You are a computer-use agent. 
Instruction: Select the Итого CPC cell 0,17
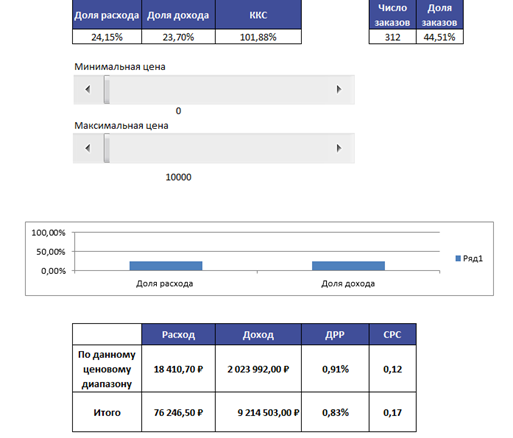click(x=392, y=412)
